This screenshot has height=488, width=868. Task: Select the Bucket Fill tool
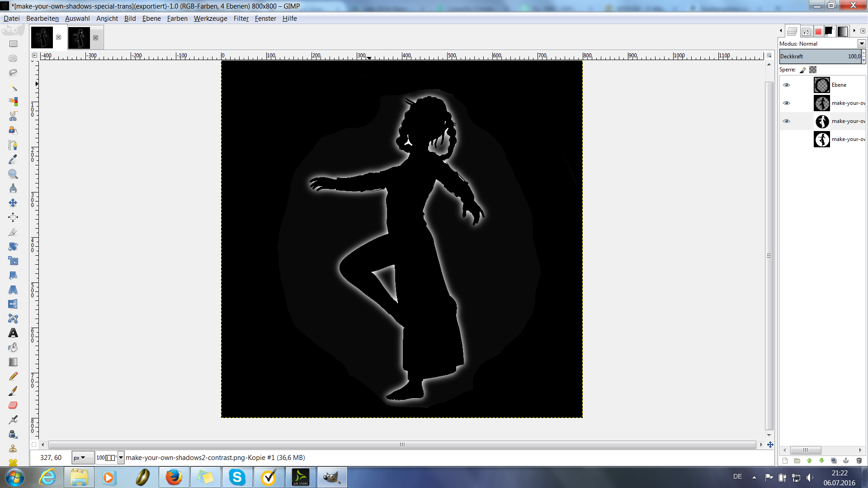(13, 347)
